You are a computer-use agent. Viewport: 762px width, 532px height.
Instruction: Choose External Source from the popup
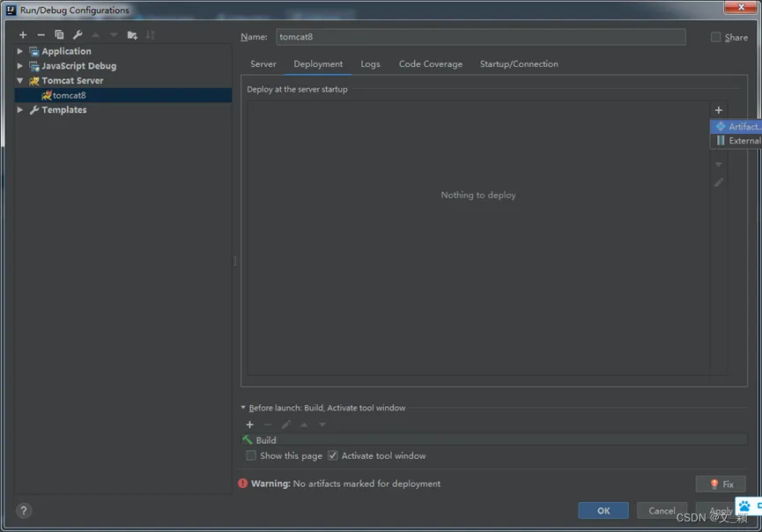coord(736,140)
